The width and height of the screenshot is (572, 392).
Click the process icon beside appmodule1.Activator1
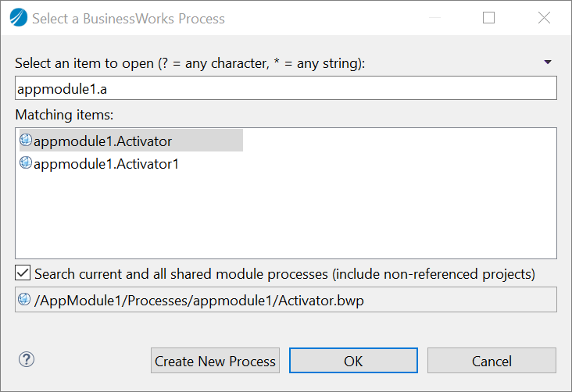pyautogui.click(x=25, y=163)
